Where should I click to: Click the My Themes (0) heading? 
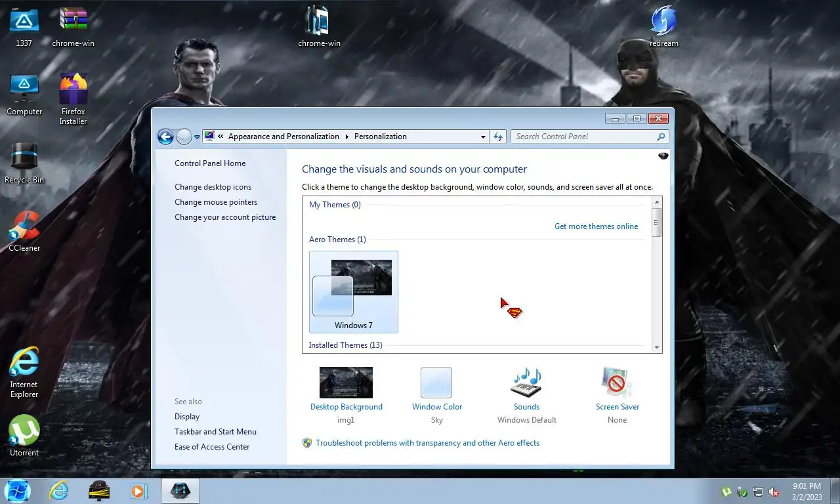[335, 205]
